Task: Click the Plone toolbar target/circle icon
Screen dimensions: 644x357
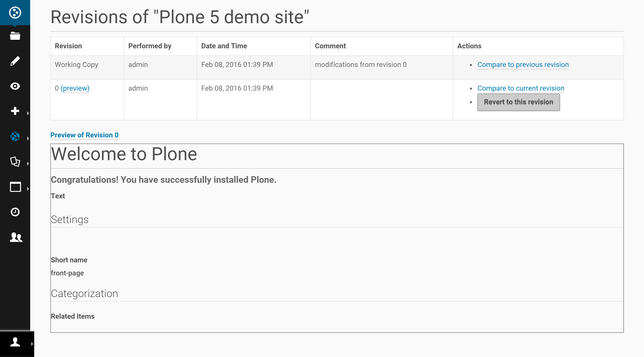Action: coord(15,12)
